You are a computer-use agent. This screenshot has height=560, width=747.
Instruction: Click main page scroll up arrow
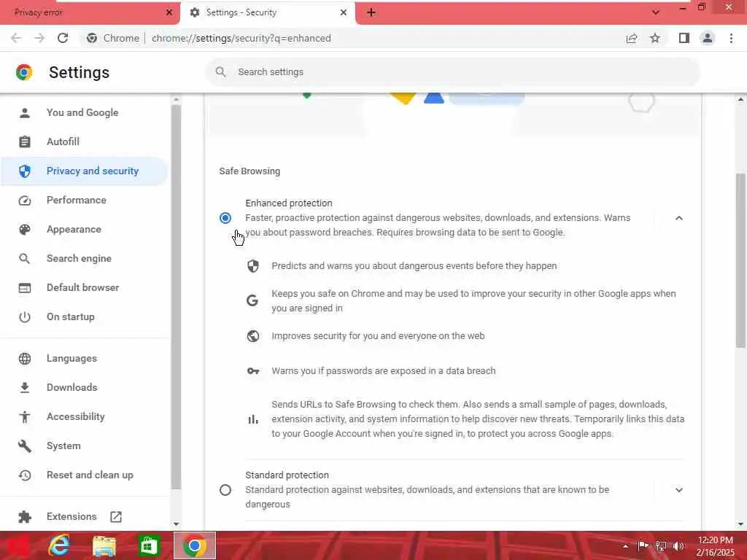pyautogui.click(x=740, y=99)
